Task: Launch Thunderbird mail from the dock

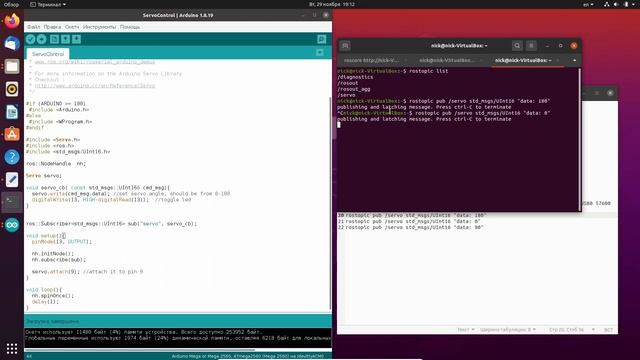Action: click(x=12, y=43)
